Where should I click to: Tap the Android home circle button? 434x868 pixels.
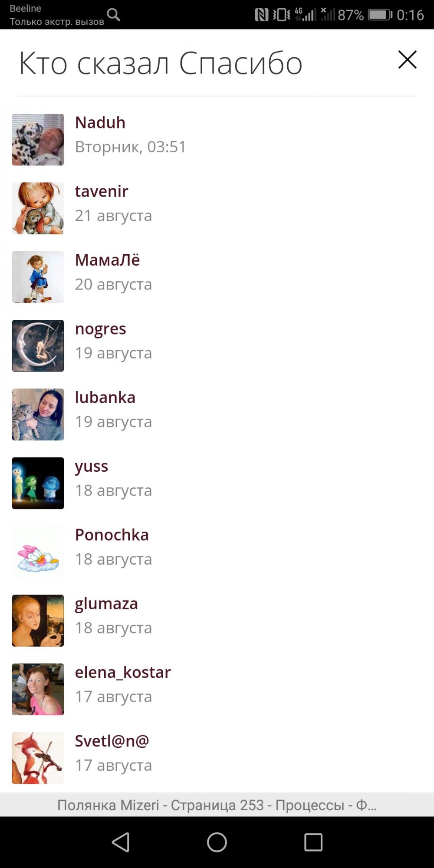[217, 842]
